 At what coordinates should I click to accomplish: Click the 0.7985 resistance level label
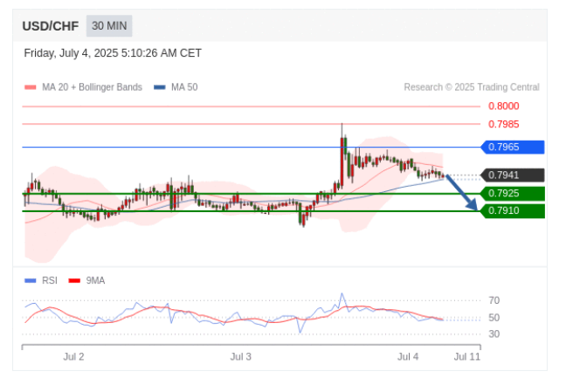click(503, 124)
